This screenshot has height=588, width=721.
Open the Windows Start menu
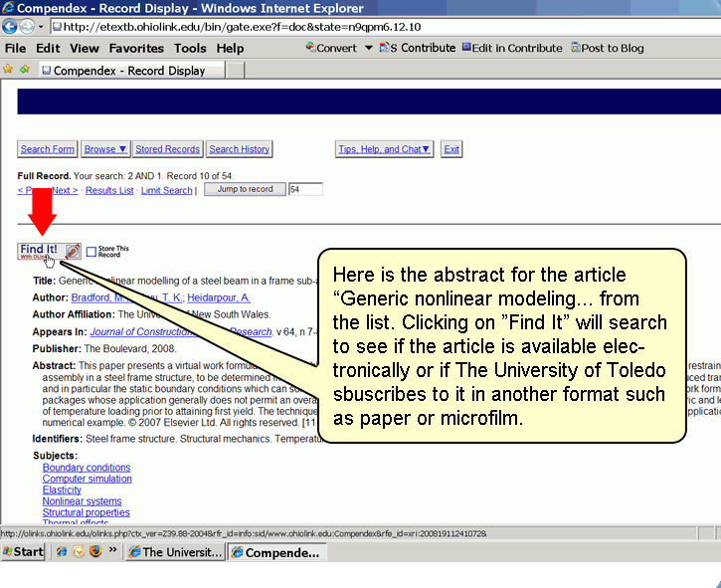pyautogui.click(x=24, y=552)
